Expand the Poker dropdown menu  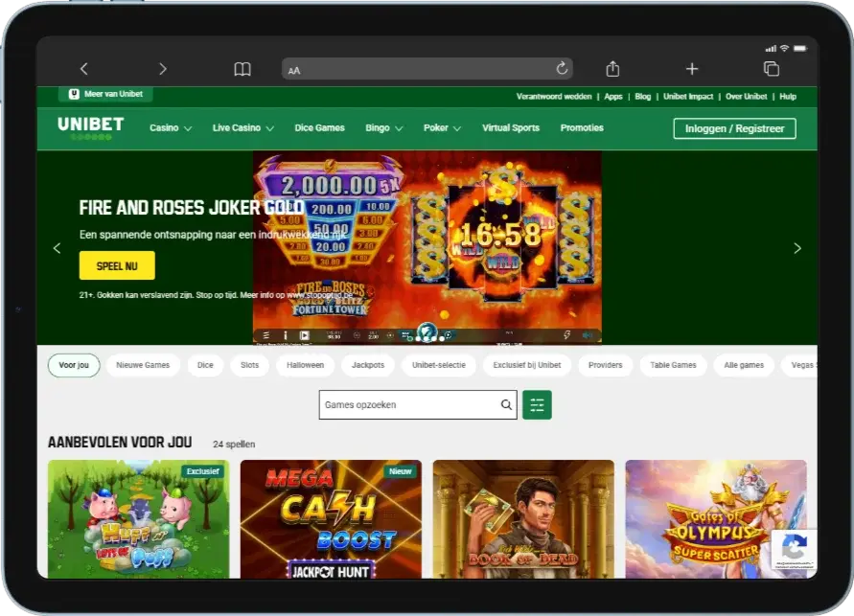[x=441, y=126]
